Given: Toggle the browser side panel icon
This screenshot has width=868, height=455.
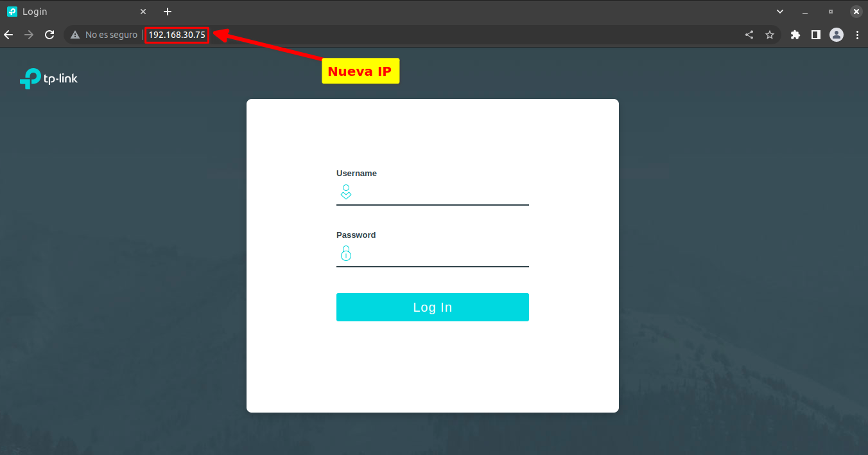Looking at the screenshot, I should (816, 35).
